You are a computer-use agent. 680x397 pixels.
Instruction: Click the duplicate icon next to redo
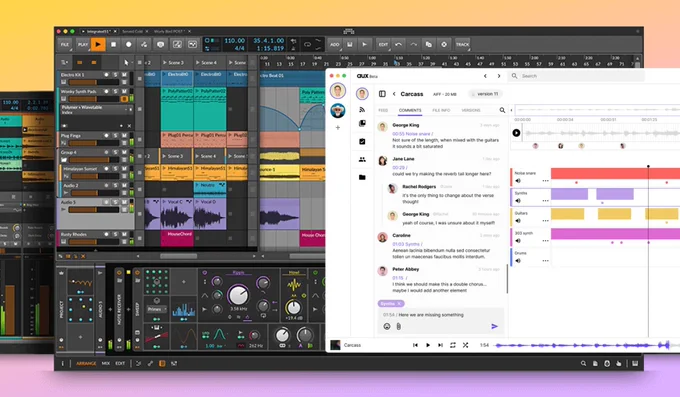click(x=428, y=44)
